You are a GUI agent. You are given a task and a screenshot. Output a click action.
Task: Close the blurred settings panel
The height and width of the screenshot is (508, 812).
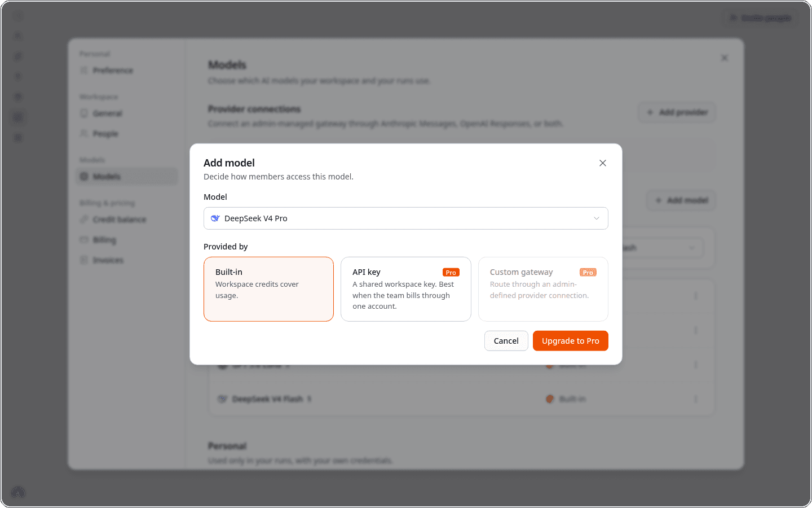725,58
